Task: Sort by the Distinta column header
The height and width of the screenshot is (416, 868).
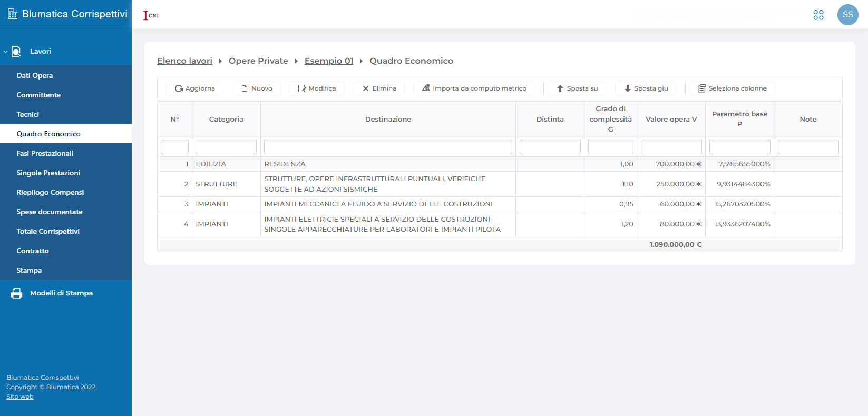Action: [550, 120]
